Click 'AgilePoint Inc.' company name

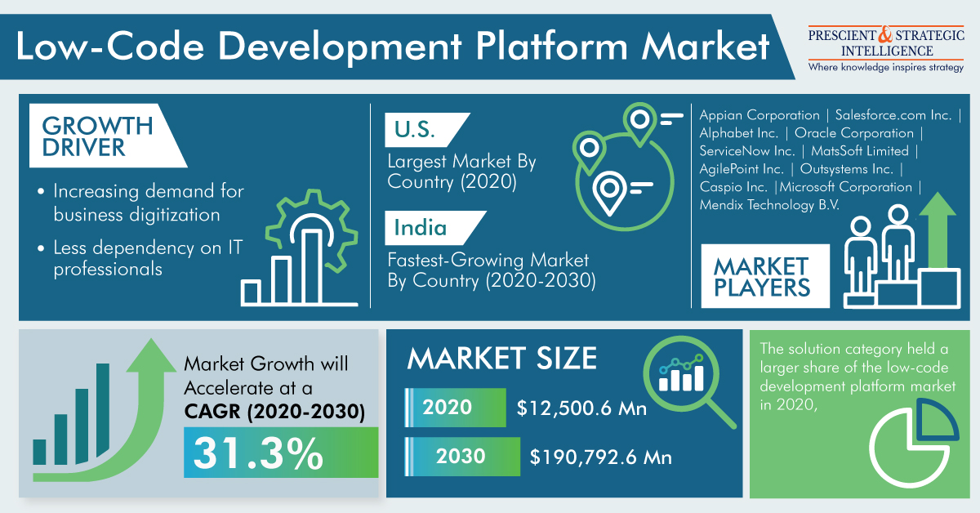tap(742, 169)
